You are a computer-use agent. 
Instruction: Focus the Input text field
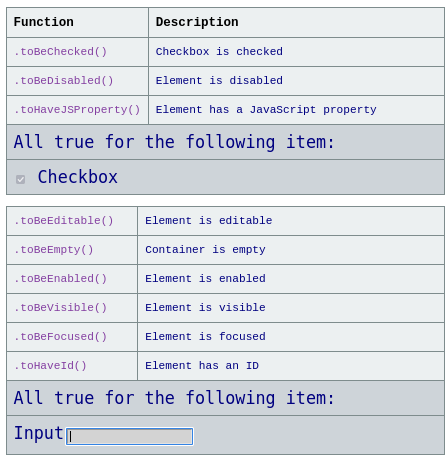click(130, 436)
